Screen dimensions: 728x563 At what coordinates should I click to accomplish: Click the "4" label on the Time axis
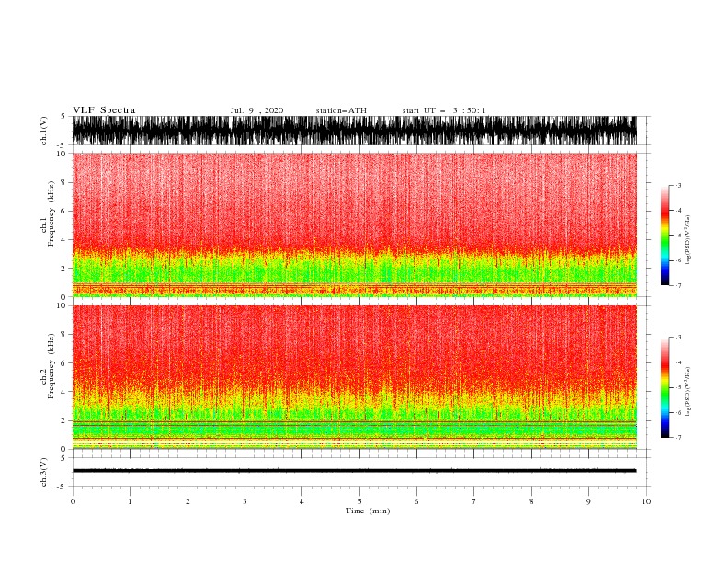[x=301, y=501]
